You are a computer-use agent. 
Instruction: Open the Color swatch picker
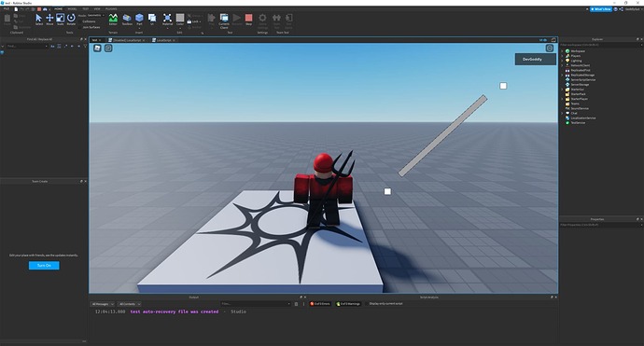click(180, 20)
